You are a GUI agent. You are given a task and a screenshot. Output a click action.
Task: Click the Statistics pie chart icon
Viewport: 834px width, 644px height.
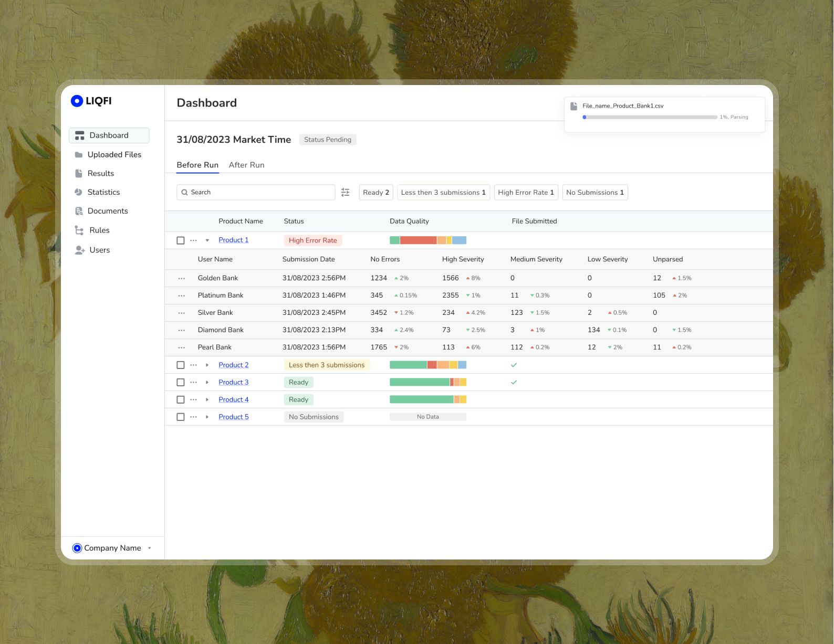click(79, 192)
